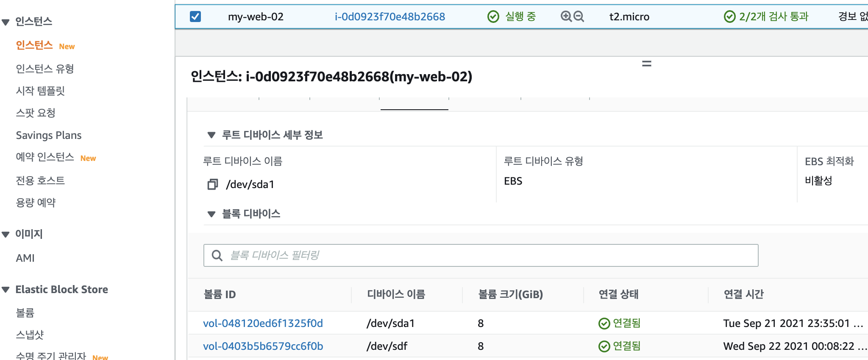Screen dimensions: 868x360
Task: Open Savings Plans in sidebar
Action: 49,135
